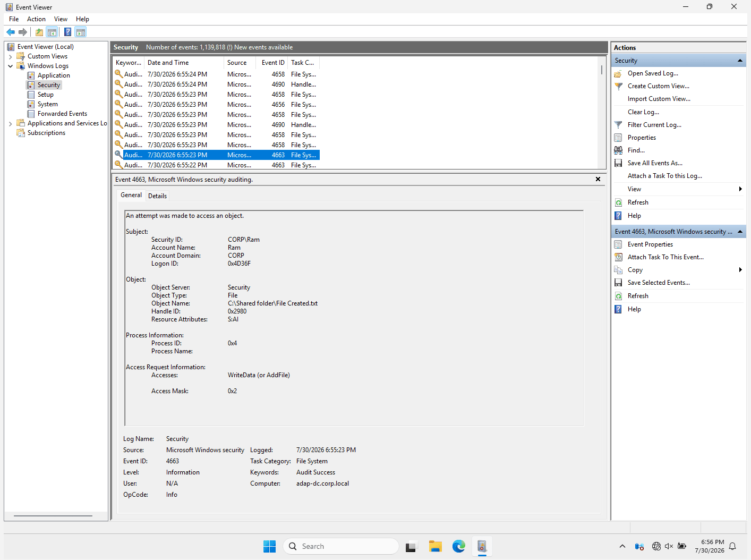Click the Windows Start button
Screen dimensions: 751x560
270,546
